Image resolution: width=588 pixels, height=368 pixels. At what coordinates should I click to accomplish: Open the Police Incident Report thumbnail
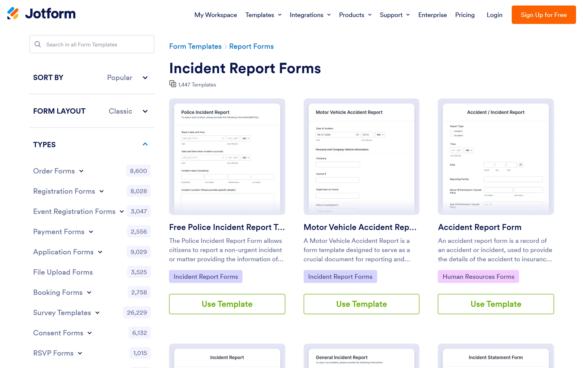(227, 156)
